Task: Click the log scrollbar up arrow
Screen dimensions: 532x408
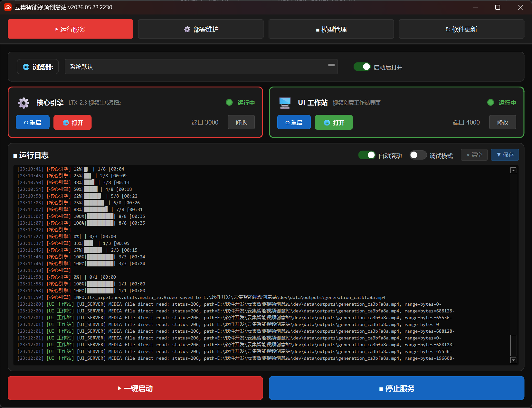Action: [x=514, y=170]
